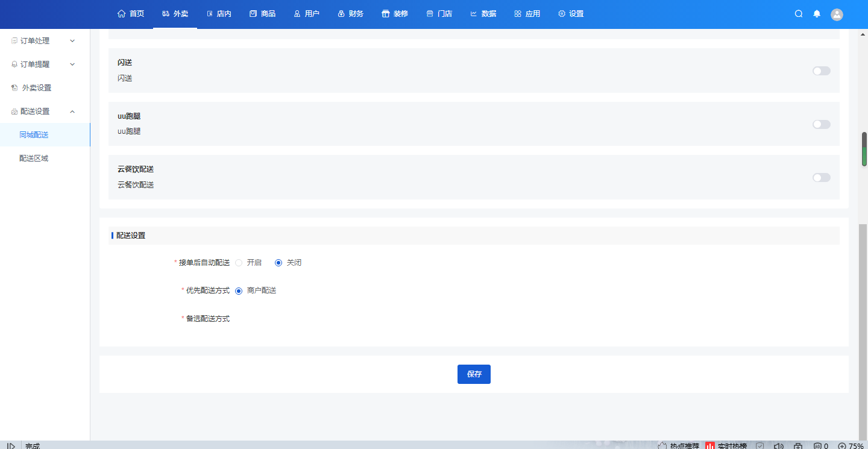Click the 备选配送方式 label
Image resolution: width=868 pixels, height=449 pixels.
click(x=208, y=319)
